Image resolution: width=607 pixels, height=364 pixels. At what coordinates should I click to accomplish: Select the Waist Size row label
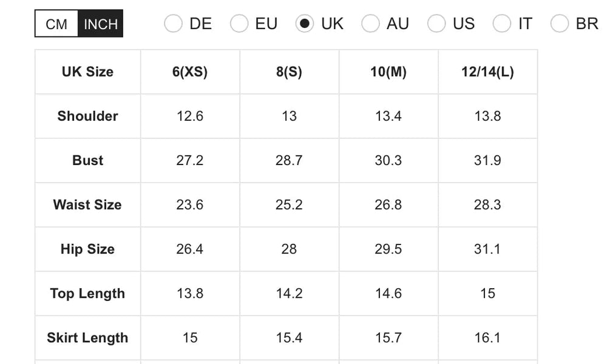[x=87, y=204]
